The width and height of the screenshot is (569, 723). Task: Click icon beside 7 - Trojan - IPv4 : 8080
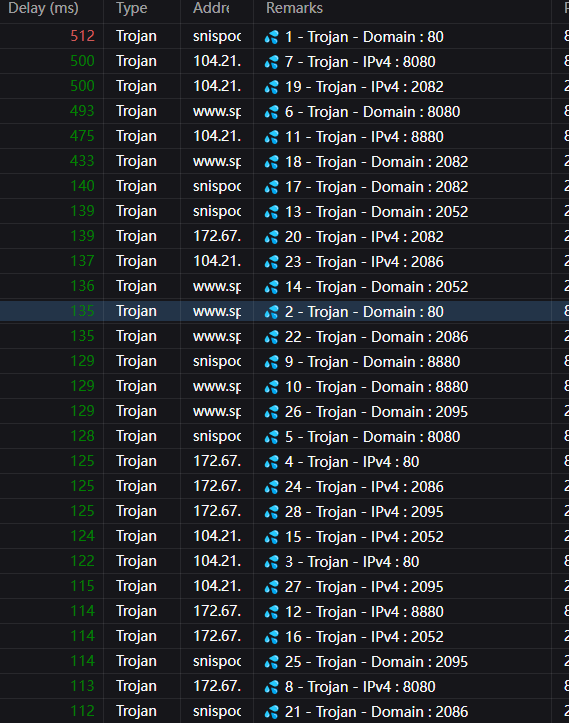pyautogui.click(x=272, y=62)
